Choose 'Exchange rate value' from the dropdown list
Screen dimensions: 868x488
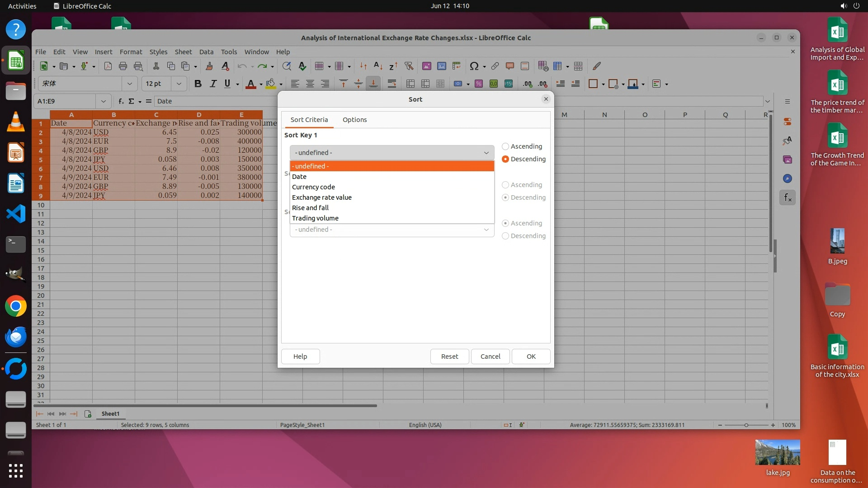[x=321, y=197]
